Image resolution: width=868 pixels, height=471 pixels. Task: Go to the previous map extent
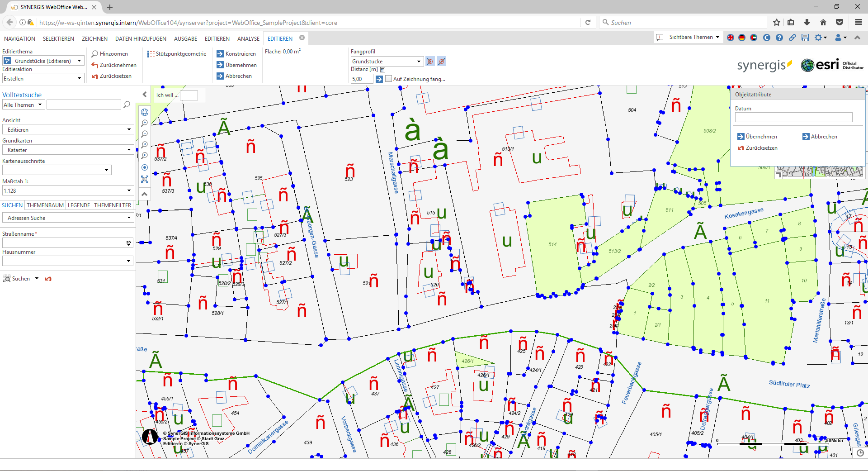[x=145, y=145]
